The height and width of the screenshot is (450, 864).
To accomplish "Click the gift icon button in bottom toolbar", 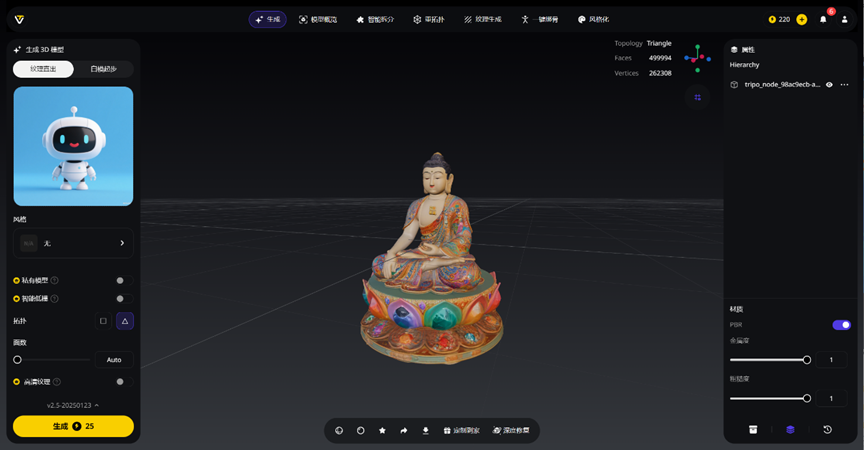I will 462,431.
